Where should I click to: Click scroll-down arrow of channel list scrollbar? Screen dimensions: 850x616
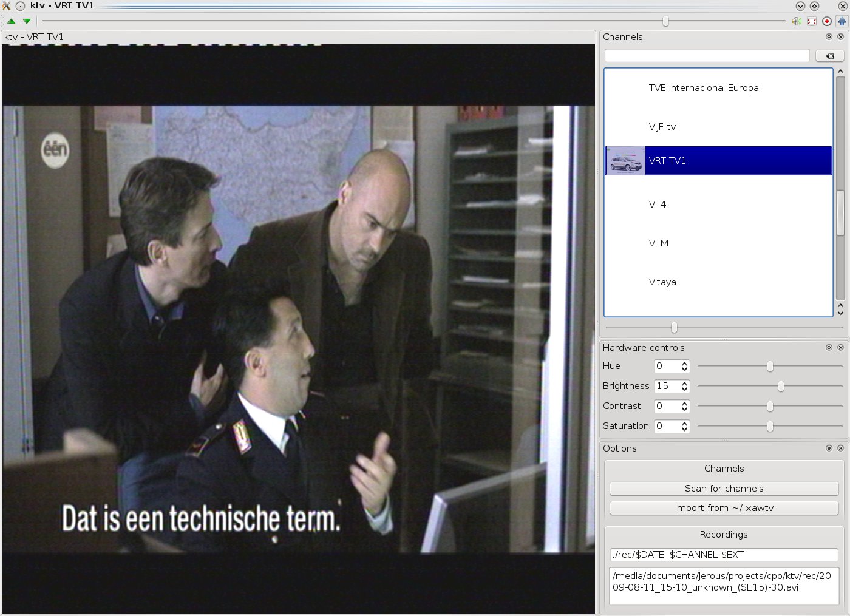point(840,313)
